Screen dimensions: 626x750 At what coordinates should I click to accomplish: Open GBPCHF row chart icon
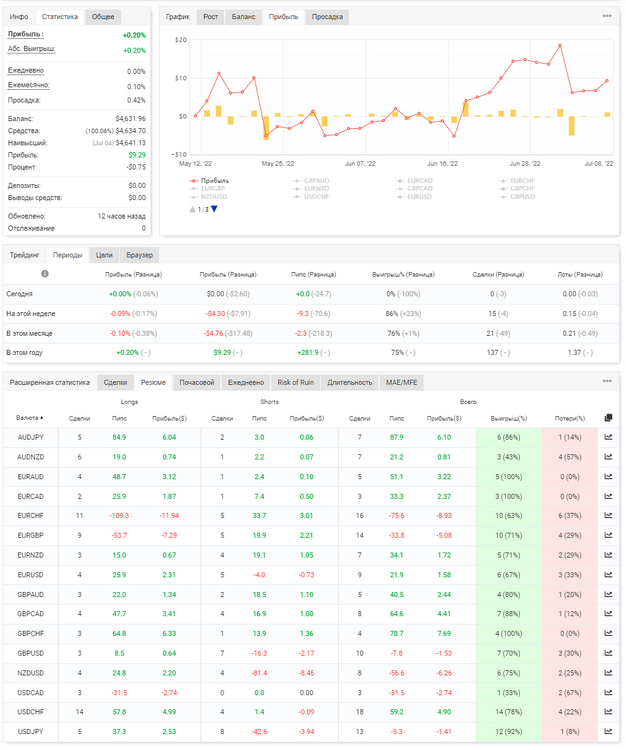coord(608,633)
